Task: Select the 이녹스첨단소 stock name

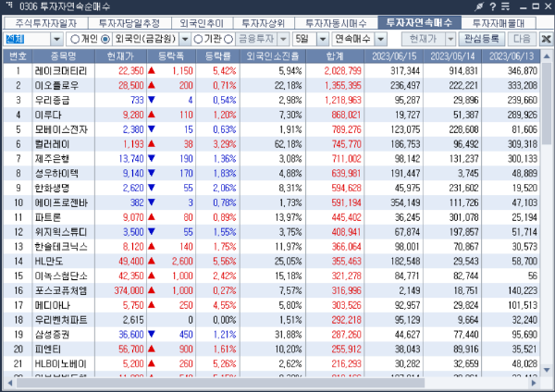Action: (61, 276)
